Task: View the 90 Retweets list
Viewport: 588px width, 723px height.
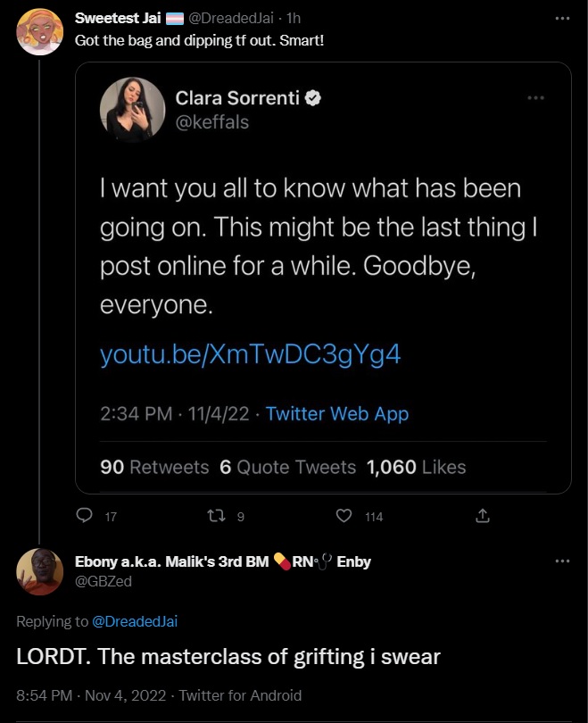Action: click(154, 467)
